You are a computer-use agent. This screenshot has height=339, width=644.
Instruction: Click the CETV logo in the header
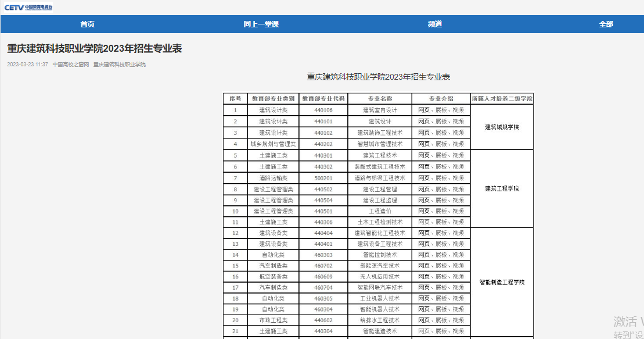pyautogui.click(x=28, y=8)
